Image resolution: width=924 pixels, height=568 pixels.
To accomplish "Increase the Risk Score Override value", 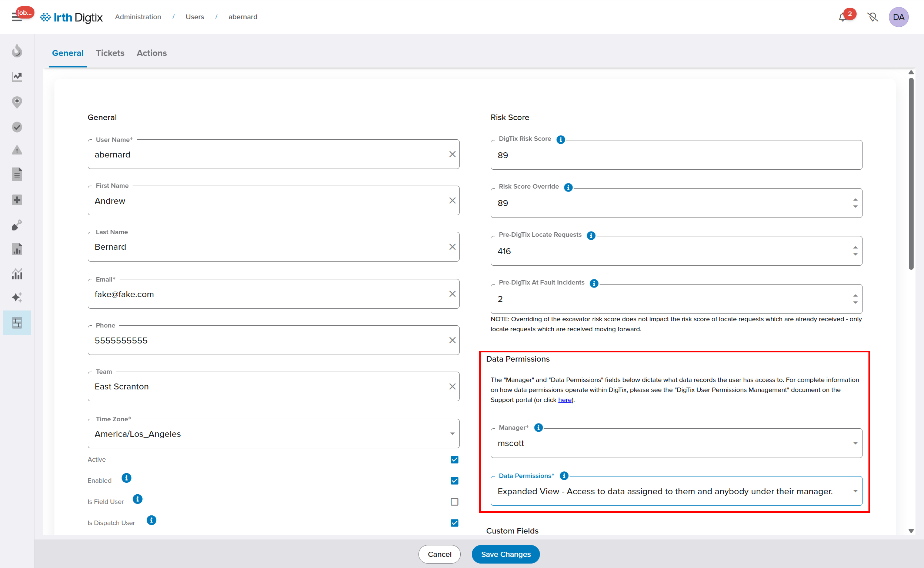I will pyautogui.click(x=855, y=200).
